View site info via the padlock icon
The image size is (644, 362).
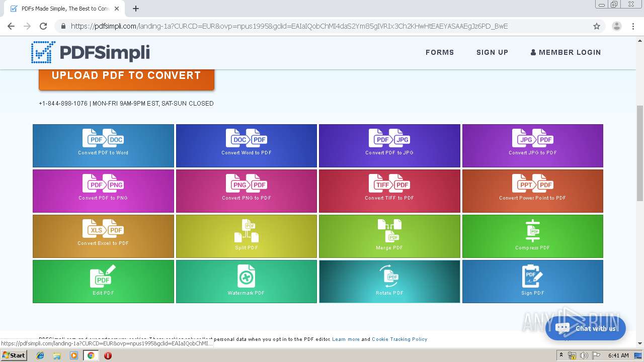pyautogui.click(x=63, y=26)
